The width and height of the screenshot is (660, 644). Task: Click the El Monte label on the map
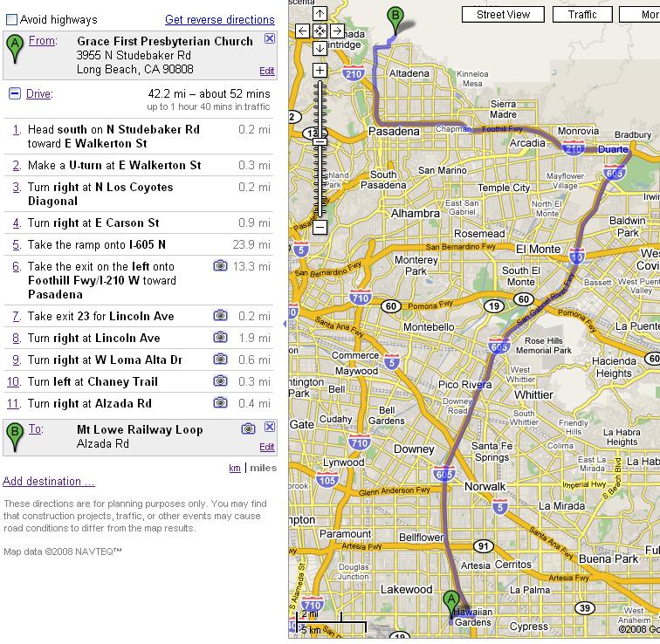pos(538,249)
